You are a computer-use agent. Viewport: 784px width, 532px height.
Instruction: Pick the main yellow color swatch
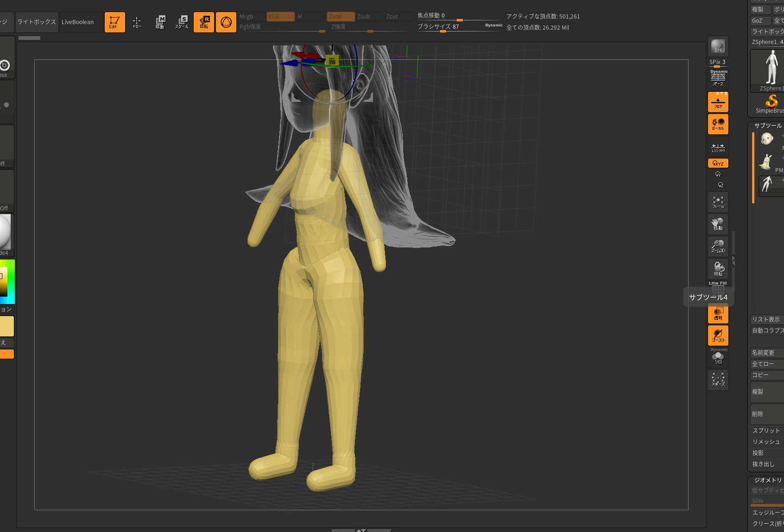click(6, 326)
